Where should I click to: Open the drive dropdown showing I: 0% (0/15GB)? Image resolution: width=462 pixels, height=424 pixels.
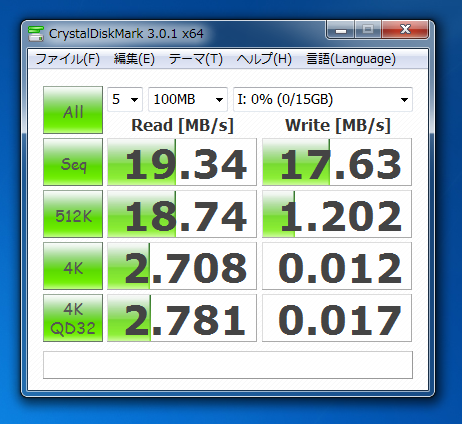tap(323, 99)
